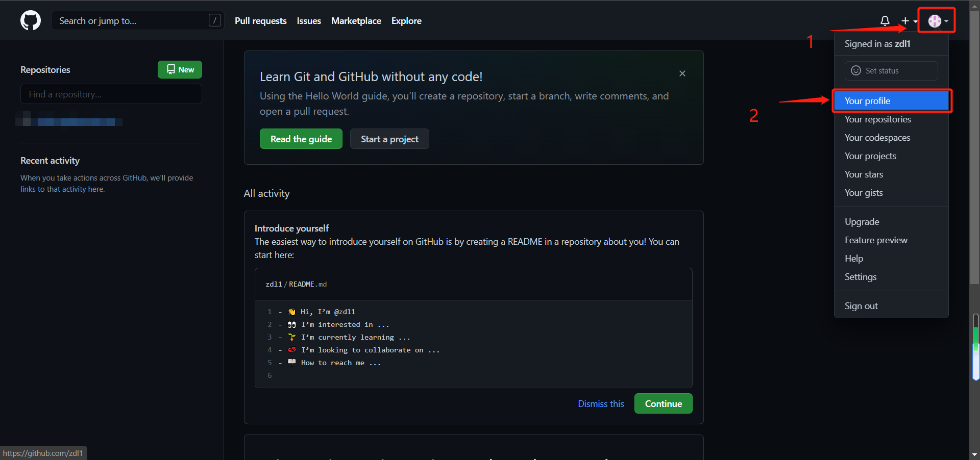Click Dismiss this link
Screen dimensions: 980x460
(601, 404)
